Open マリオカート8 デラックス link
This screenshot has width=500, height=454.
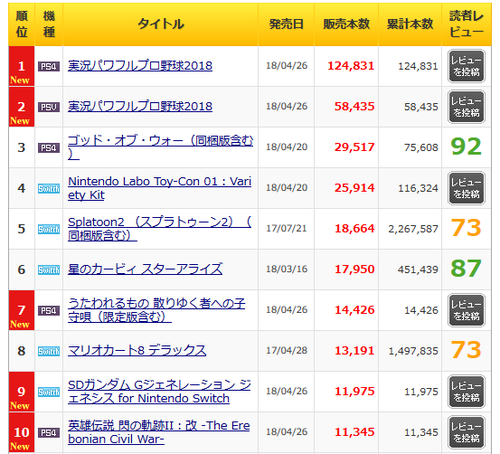click(x=137, y=351)
